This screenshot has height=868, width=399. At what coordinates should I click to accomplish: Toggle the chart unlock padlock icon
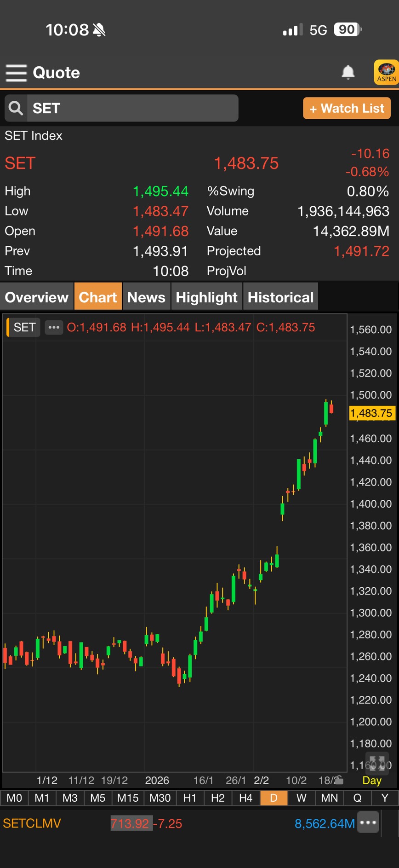(x=339, y=780)
